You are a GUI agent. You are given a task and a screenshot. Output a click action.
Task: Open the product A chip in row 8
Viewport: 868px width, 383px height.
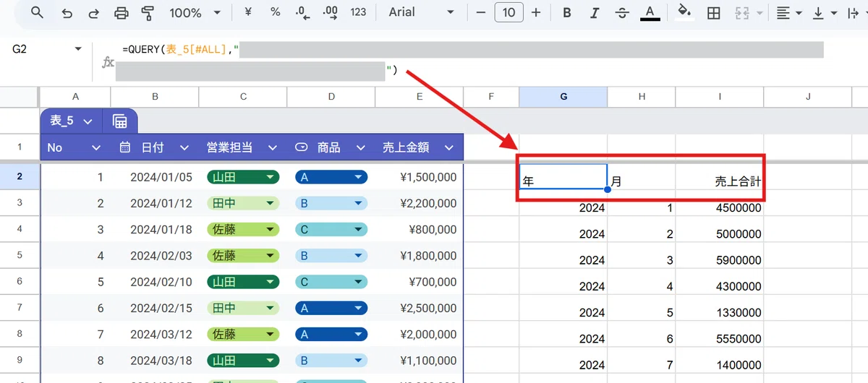click(x=331, y=335)
